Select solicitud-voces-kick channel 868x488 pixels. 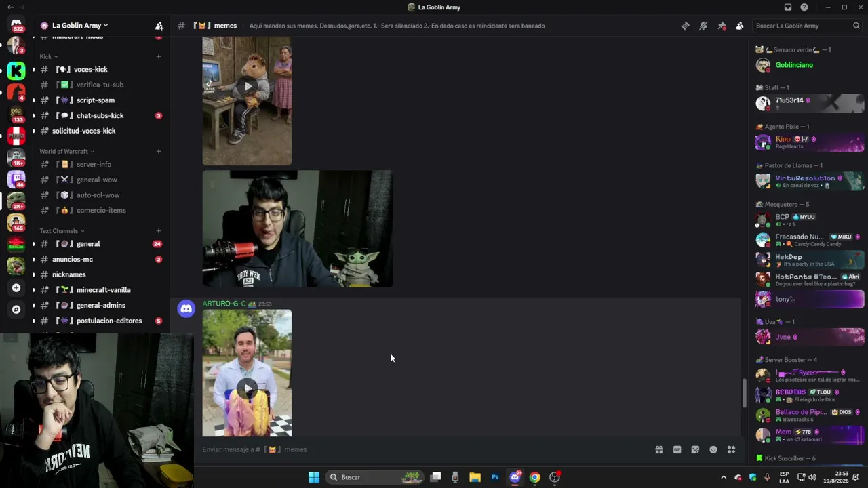coord(100,131)
